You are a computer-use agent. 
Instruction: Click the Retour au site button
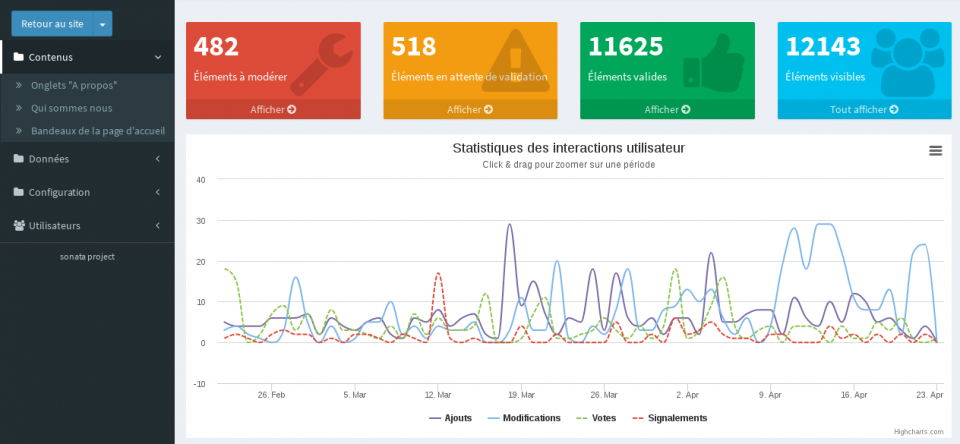52,23
